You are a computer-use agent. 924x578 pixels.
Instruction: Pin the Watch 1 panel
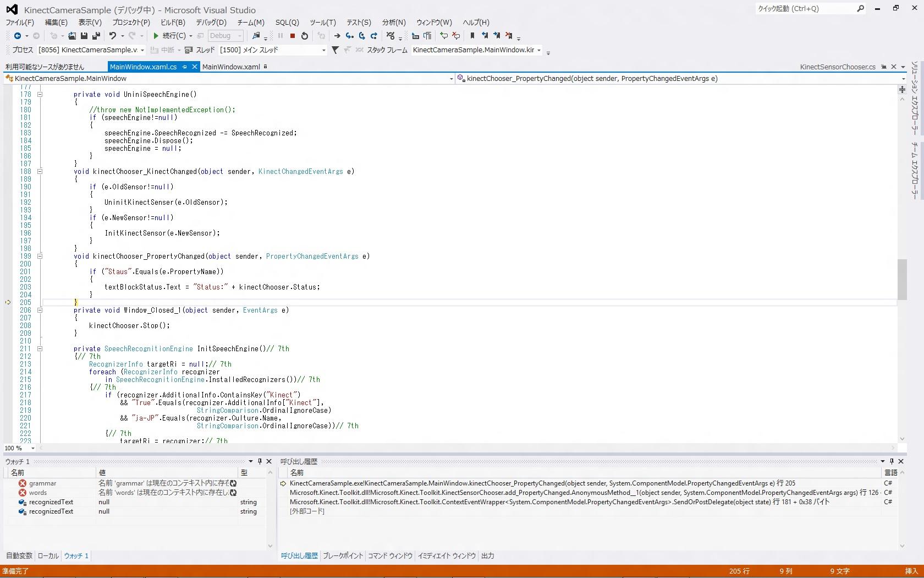(x=260, y=461)
